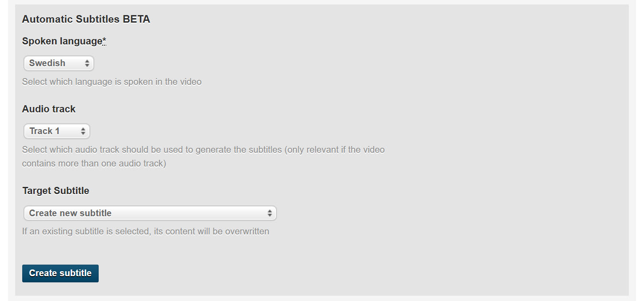Click the hint about which audio track is used
This screenshot has height=301, width=644.
pos(203,150)
